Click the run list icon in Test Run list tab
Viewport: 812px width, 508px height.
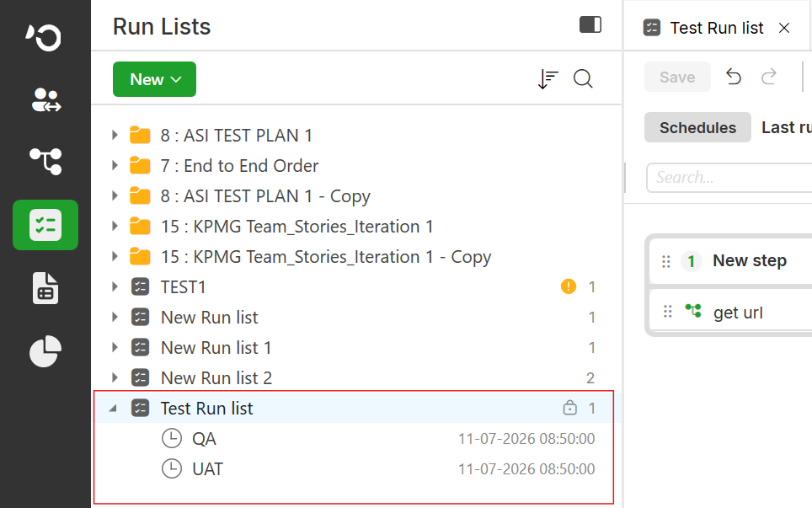coord(651,28)
